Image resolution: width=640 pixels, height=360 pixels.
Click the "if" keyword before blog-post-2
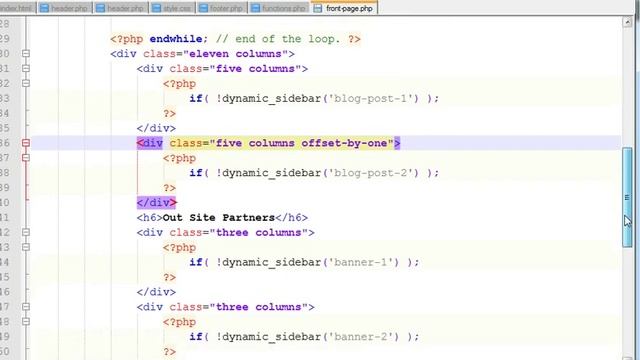[x=196, y=173]
